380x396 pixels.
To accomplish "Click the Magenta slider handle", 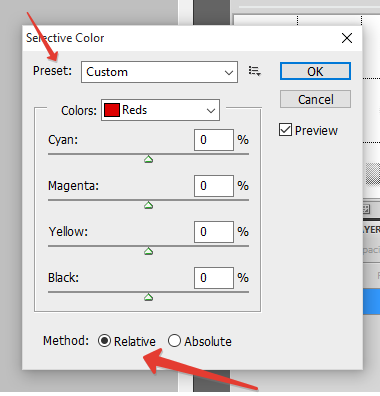I will (x=148, y=205).
